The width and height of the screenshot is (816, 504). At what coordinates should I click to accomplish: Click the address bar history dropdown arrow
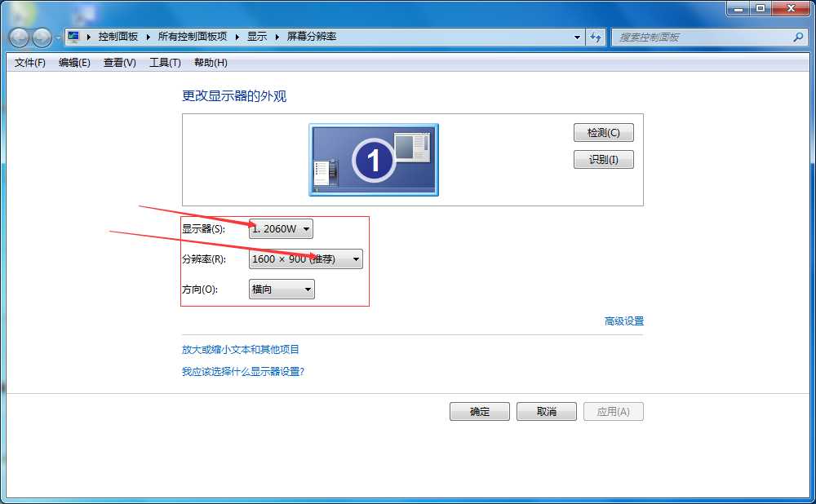coord(577,37)
